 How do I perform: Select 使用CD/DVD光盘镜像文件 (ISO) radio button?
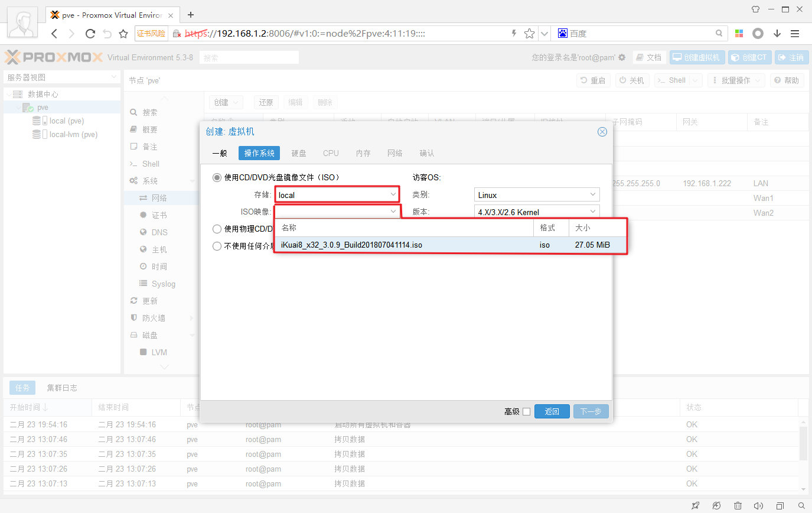pos(217,177)
